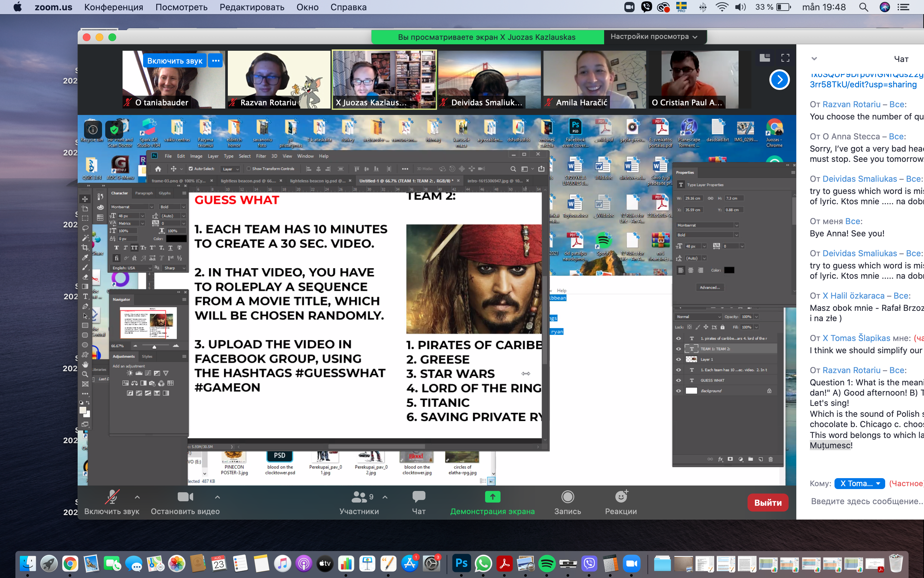Open Zoom Reactions button
The height and width of the screenshot is (578, 924).
(x=621, y=502)
